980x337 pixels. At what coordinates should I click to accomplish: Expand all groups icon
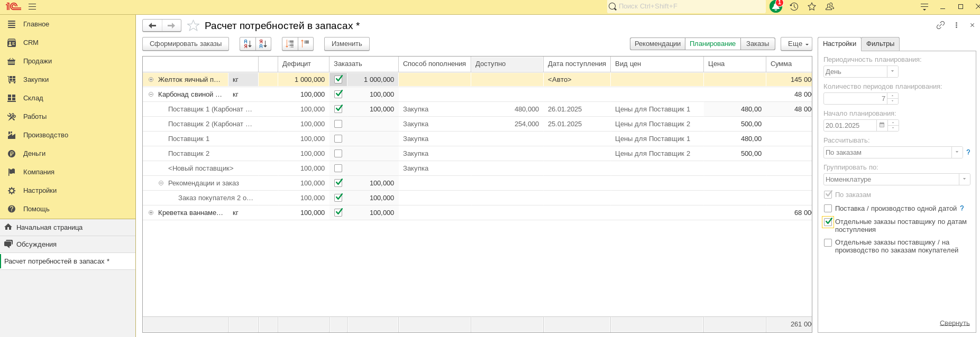coord(290,44)
